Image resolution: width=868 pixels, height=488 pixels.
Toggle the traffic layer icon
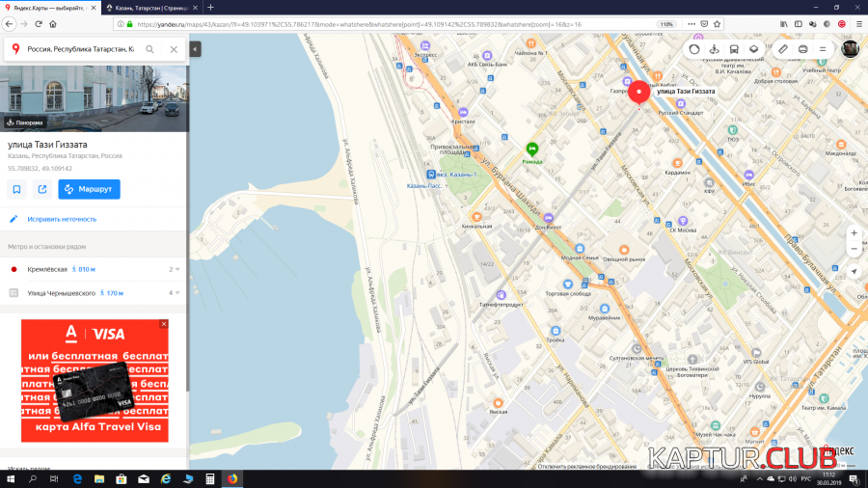pos(693,49)
